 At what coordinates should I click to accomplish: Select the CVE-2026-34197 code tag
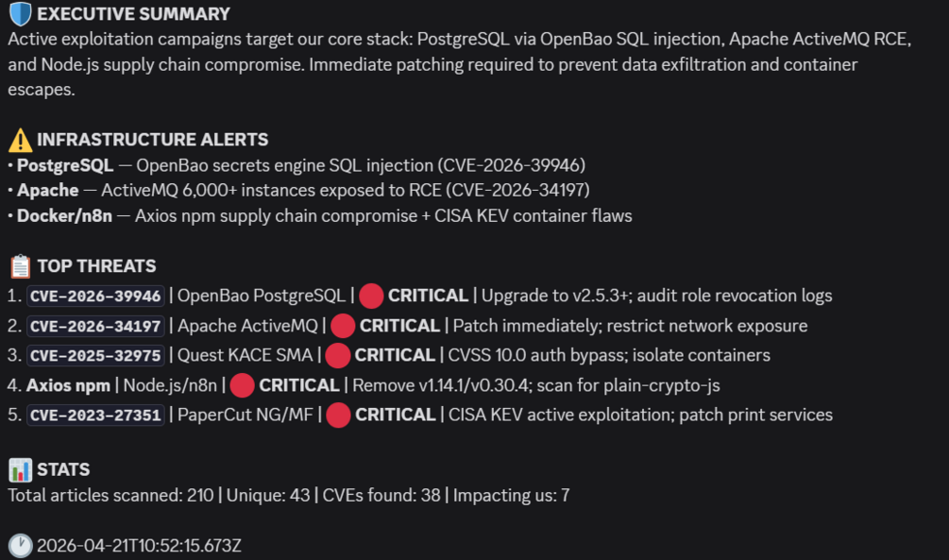click(95, 327)
